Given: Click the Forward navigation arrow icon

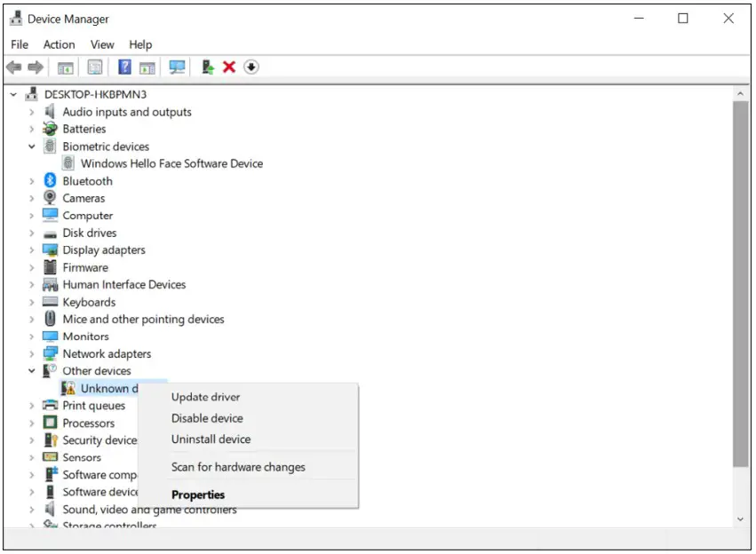Looking at the screenshot, I should click(x=36, y=67).
